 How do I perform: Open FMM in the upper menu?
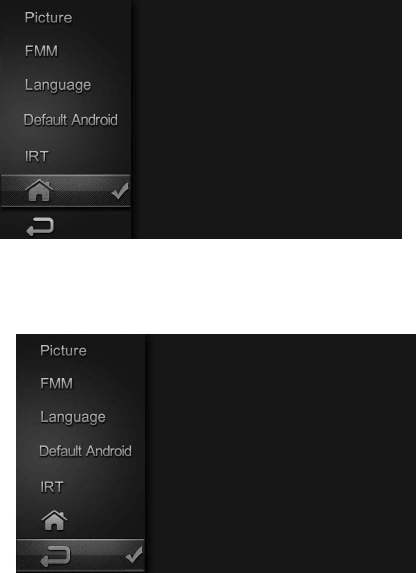(41, 51)
